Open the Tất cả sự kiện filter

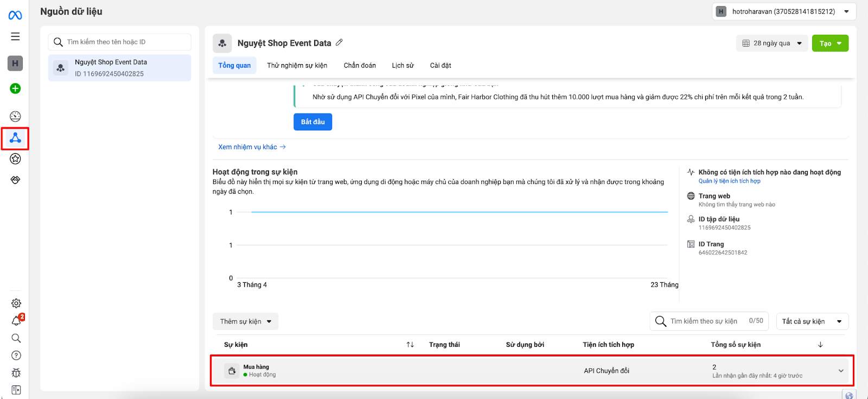click(x=812, y=321)
